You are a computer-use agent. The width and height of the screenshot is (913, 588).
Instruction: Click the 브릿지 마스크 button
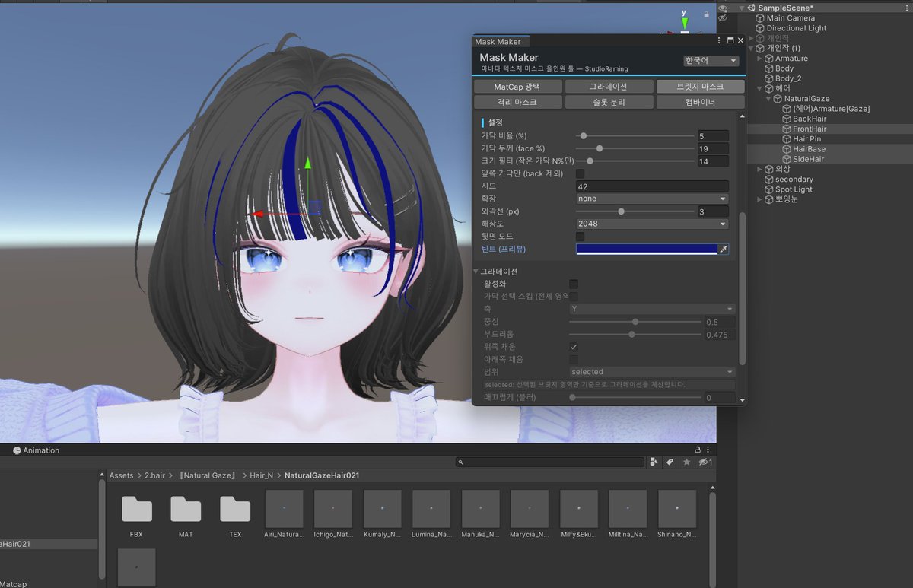[x=700, y=87]
